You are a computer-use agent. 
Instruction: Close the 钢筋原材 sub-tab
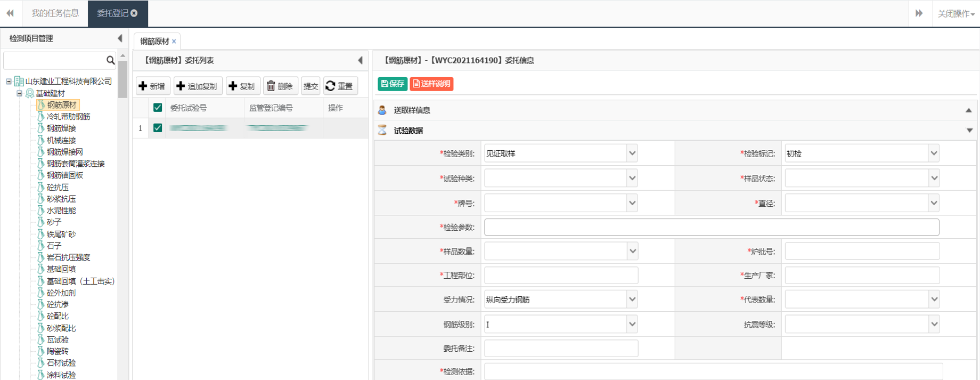(x=174, y=41)
